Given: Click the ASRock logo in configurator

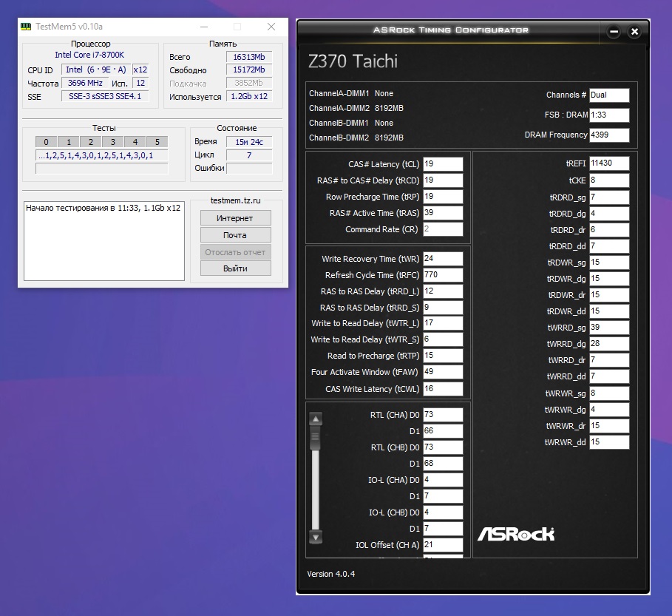Looking at the screenshot, I should pyautogui.click(x=515, y=534).
